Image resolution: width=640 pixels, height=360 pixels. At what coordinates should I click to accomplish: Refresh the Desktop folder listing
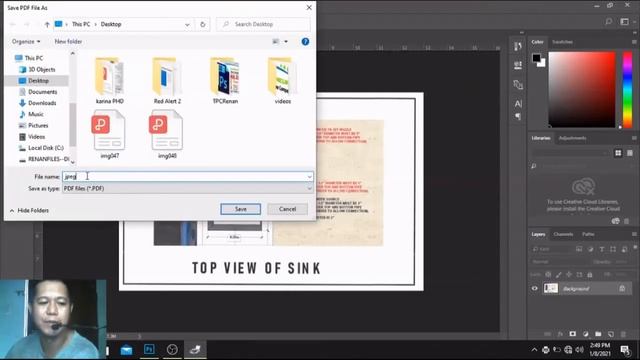[x=202, y=24]
